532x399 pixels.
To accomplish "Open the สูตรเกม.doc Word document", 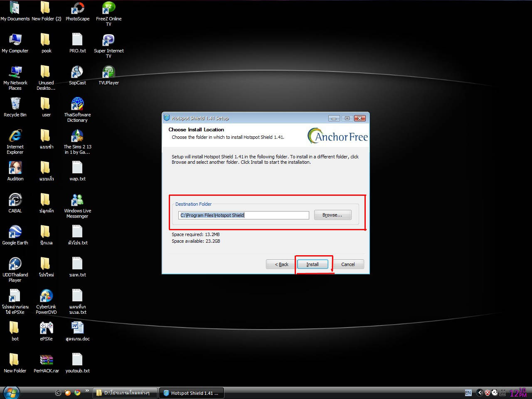I will click(x=77, y=331).
